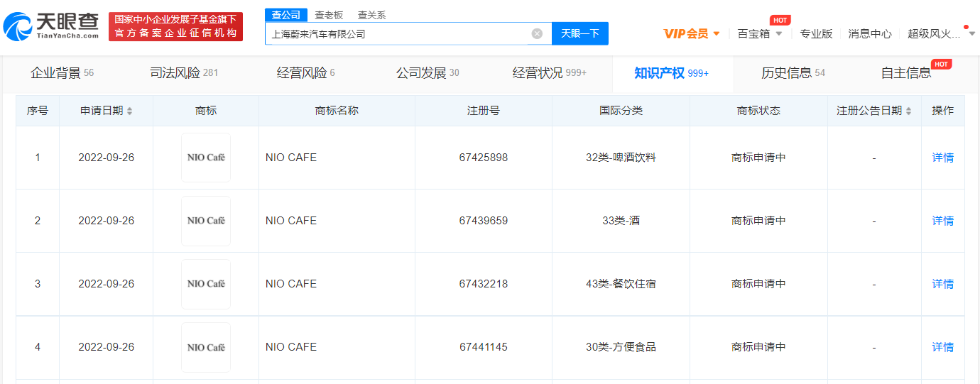Viewport: 980px width, 384px height.
Task: Select registration number 67439659
Action: (x=484, y=221)
